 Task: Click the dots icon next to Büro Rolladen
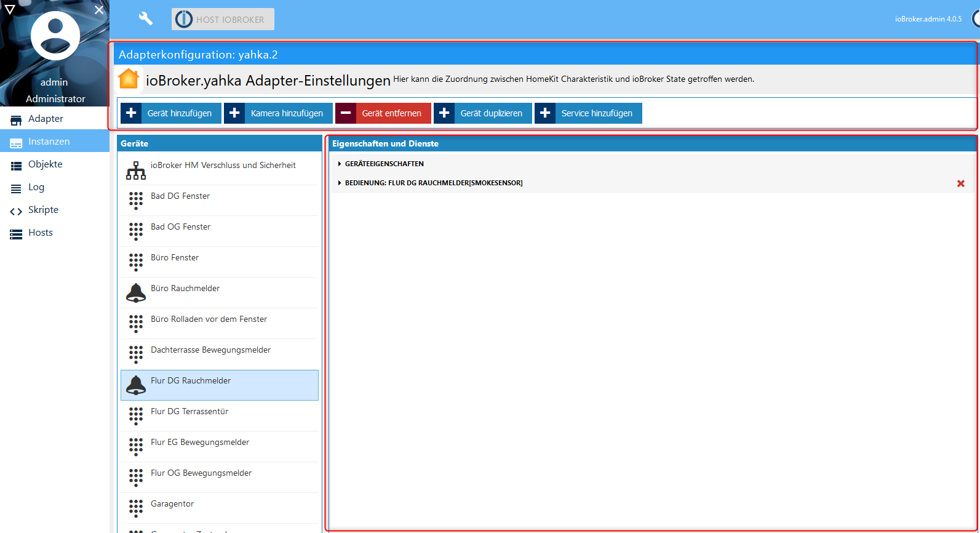(x=136, y=324)
